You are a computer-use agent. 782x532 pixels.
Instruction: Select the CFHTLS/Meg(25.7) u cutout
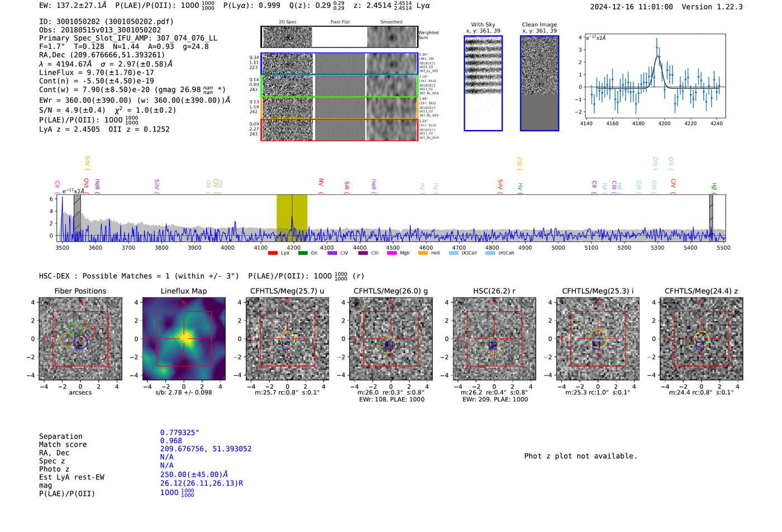(x=287, y=339)
